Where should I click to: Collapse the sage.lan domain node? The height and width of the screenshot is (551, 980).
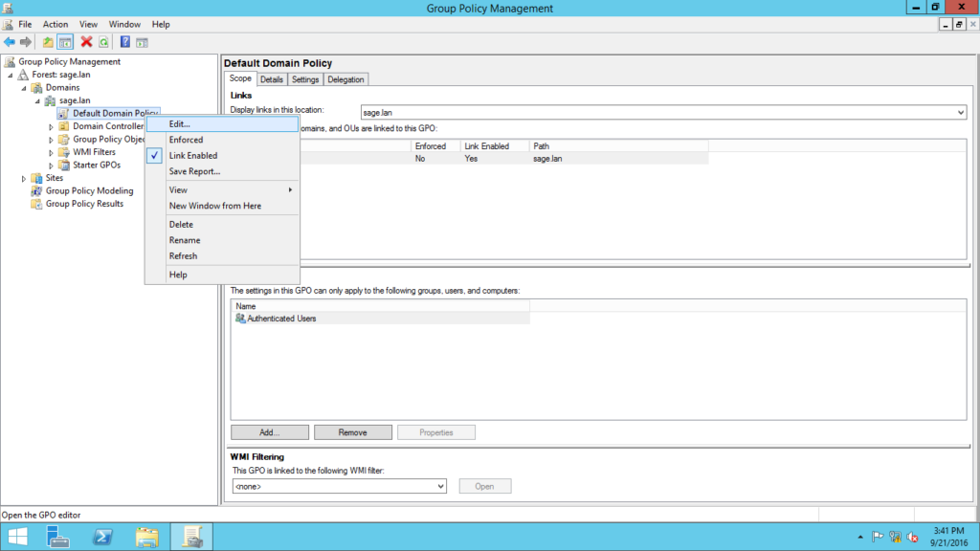(37, 100)
